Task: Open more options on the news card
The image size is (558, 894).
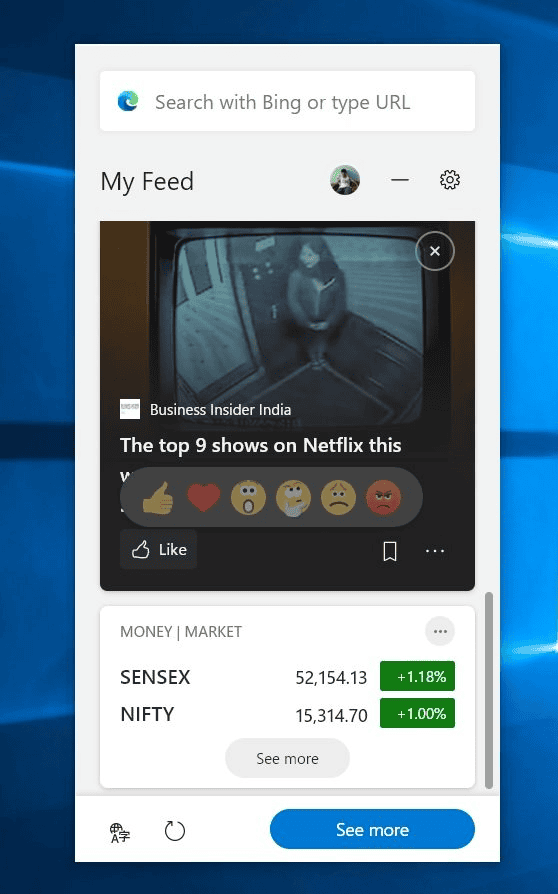Action: coord(435,551)
